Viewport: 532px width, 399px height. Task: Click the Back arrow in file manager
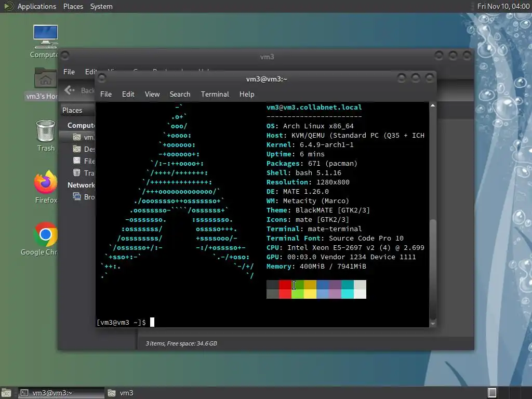coord(69,90)
